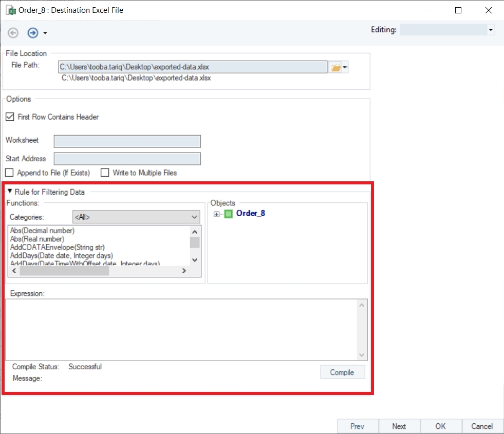Click the browse folder icon for File Path
Viewport: 504px width, 434px height.
pyautogui.click(x=335, y=67)
